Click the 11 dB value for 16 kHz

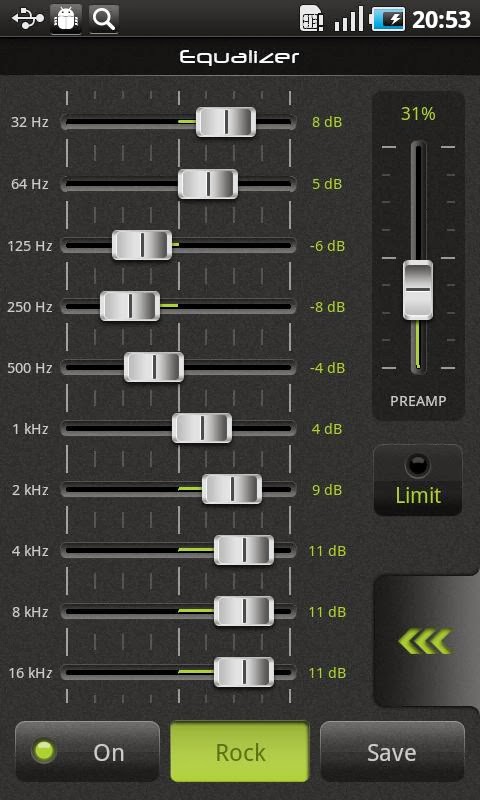(327, 673)
